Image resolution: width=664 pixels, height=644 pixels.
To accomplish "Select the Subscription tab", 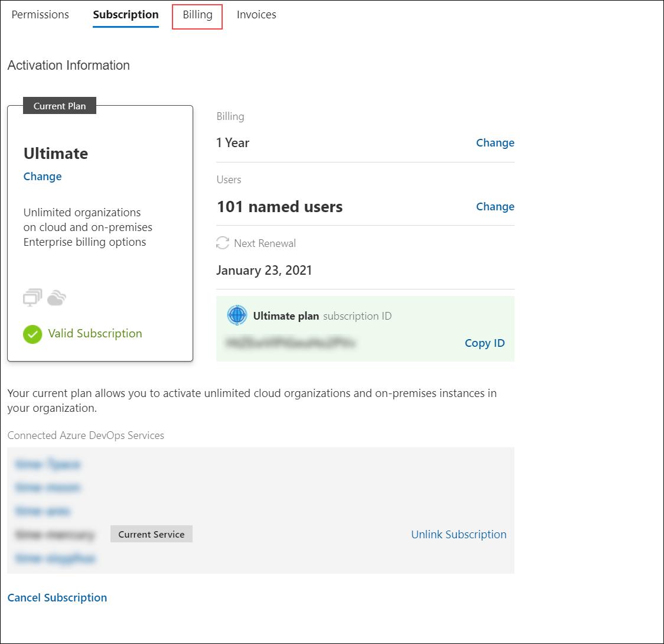I will pyautogui.click(x=126, y=15).
